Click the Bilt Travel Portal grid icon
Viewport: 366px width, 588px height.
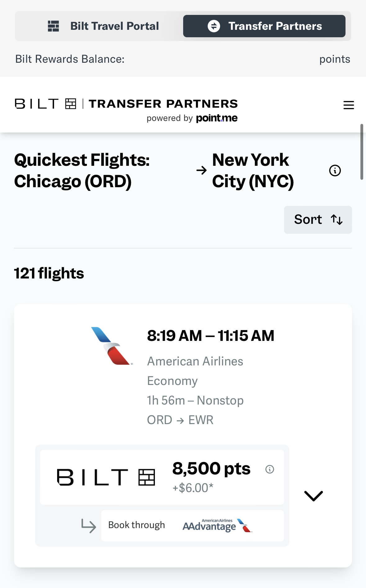[x=53, y=26]
